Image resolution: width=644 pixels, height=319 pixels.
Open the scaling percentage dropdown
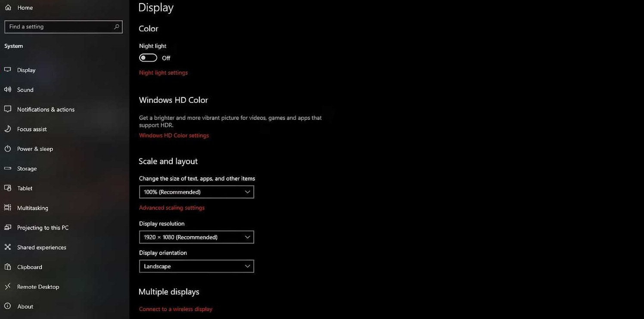196,192
